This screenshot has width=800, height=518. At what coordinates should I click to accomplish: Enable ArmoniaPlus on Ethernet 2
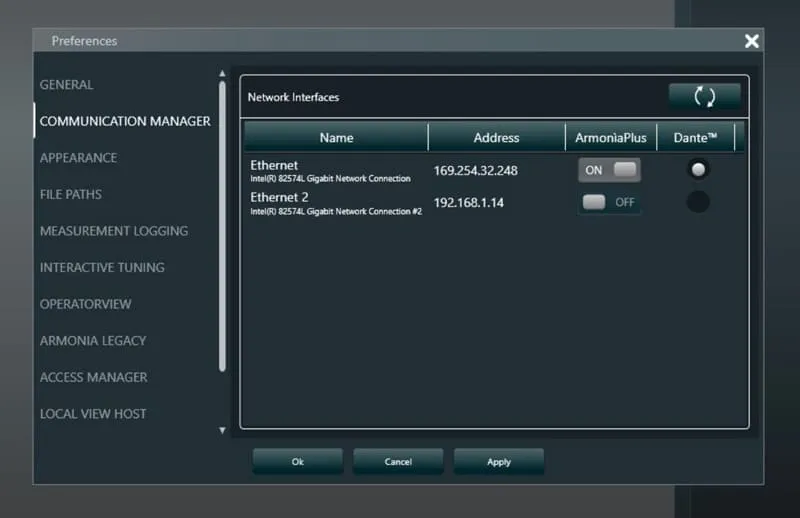pos(609,203)
